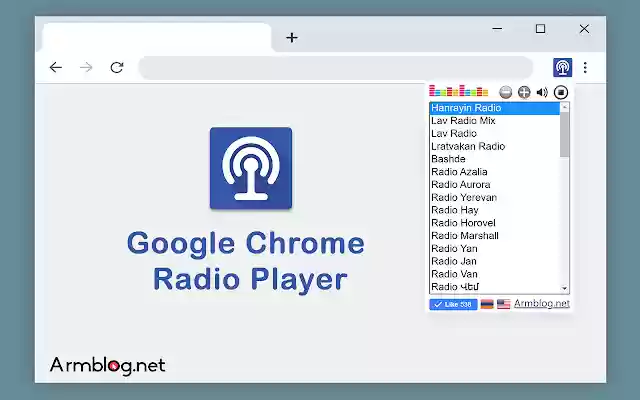Open the Armblog.net link in the popup

coord(542,304)
